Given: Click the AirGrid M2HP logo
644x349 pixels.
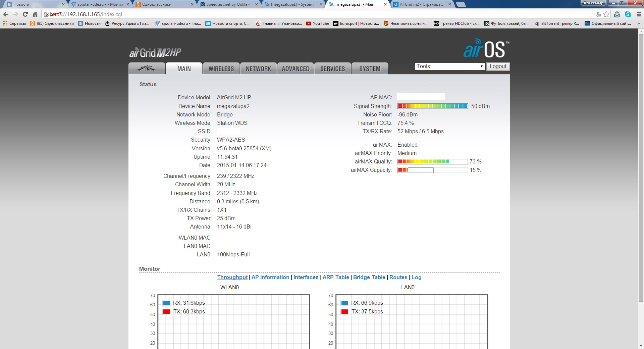Looking at the screenshot, I should (x=155, y=53).
